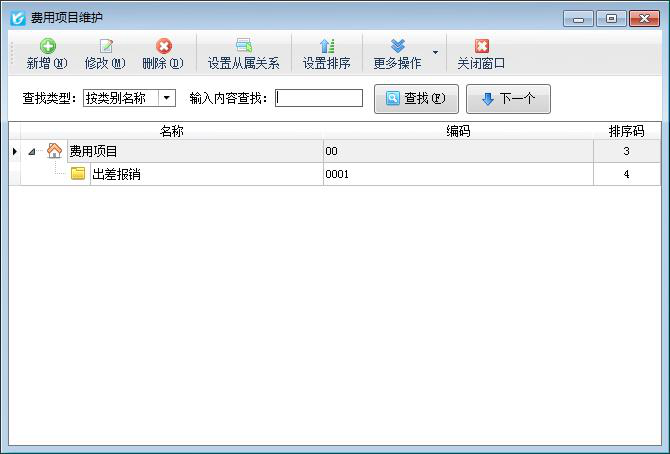
Task: Open the 查找类型 combo box
Action: point(167,98)
